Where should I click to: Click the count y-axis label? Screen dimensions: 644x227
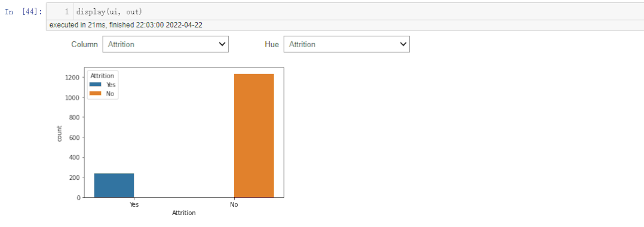coord(59,134)
